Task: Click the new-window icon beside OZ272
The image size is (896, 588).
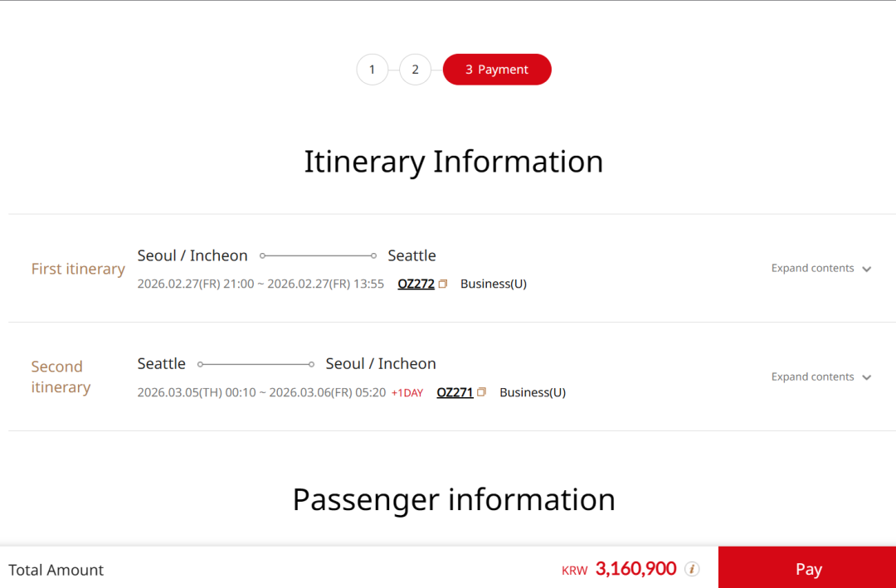Action: tap(443, 284)
